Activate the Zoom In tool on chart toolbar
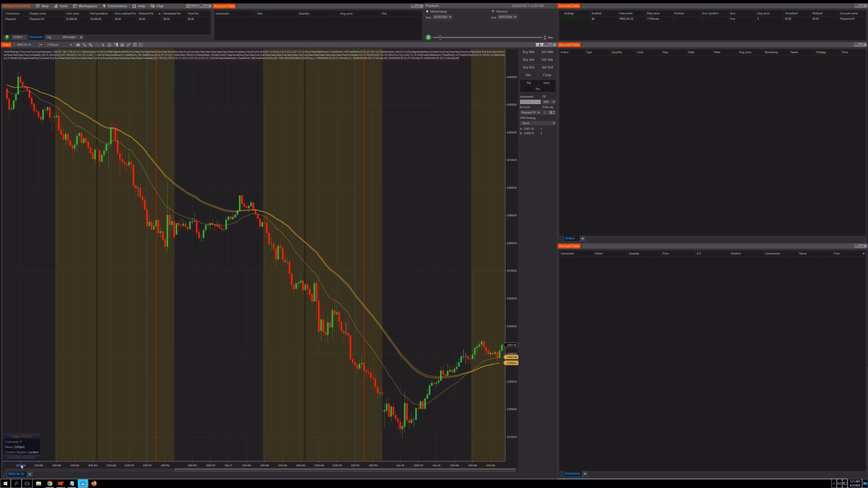Screen dimensions: 868x488 click(x=90, y=45)
